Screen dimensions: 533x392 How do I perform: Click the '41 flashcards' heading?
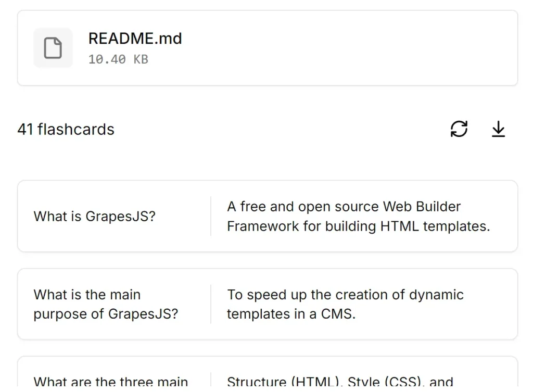(66, 129)
